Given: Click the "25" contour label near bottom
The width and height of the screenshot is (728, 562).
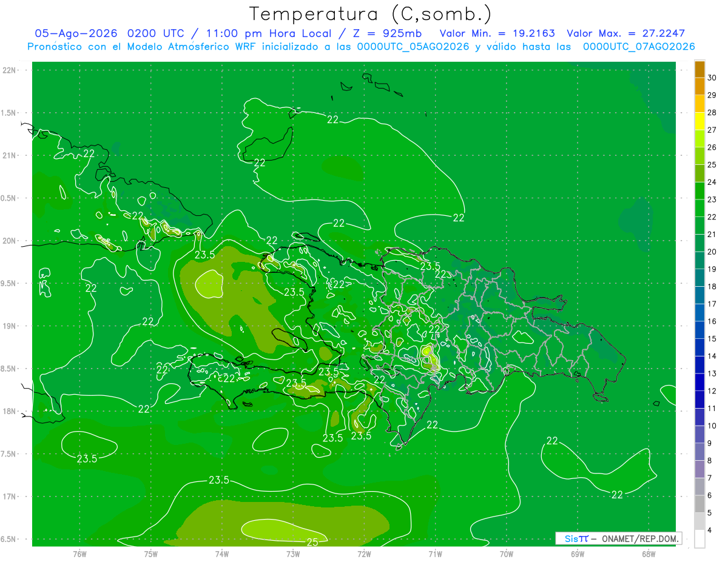Looking at the screenshot, I should point(312,542).
